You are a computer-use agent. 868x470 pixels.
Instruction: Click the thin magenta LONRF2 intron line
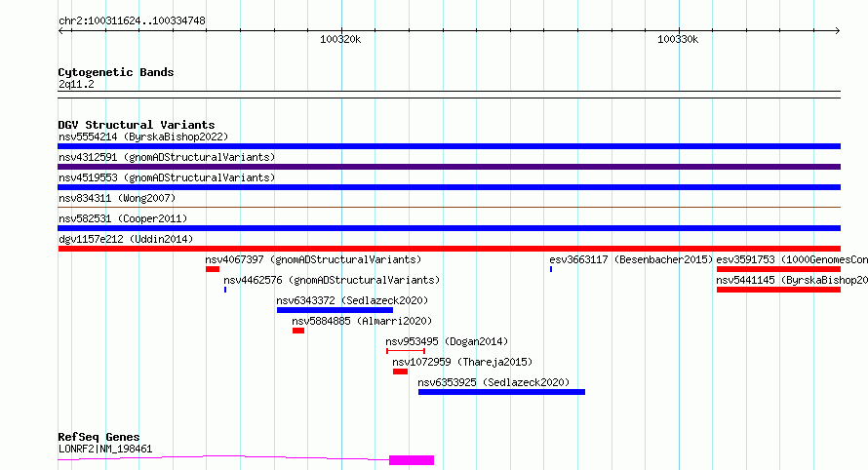coord(223,456)
